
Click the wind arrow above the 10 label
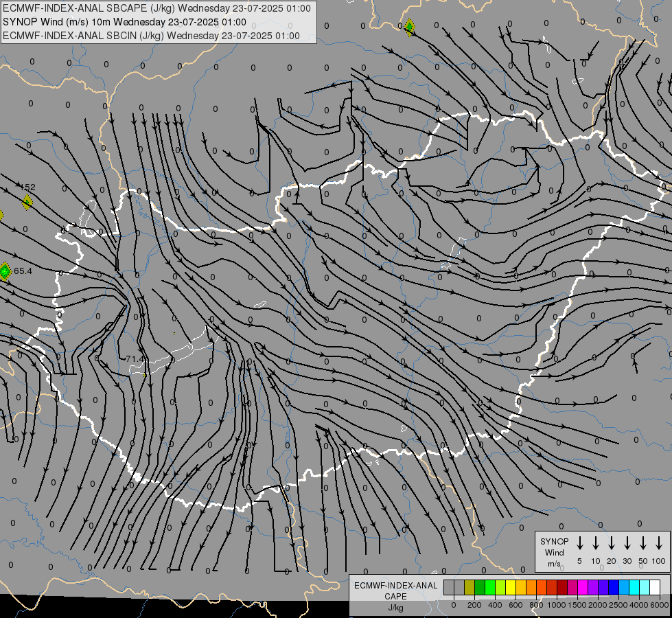595,543
